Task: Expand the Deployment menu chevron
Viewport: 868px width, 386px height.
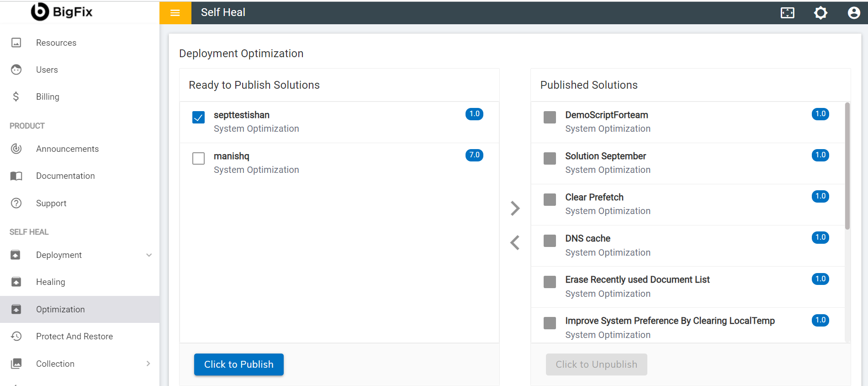Action: pyautogui.click(x=149, y=255)
